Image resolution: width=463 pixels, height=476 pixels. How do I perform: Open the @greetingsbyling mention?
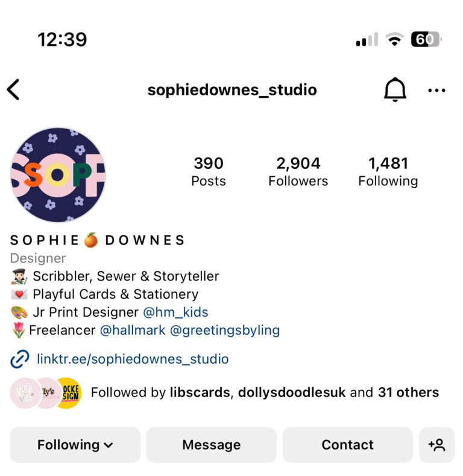click(x=225, y=331)
